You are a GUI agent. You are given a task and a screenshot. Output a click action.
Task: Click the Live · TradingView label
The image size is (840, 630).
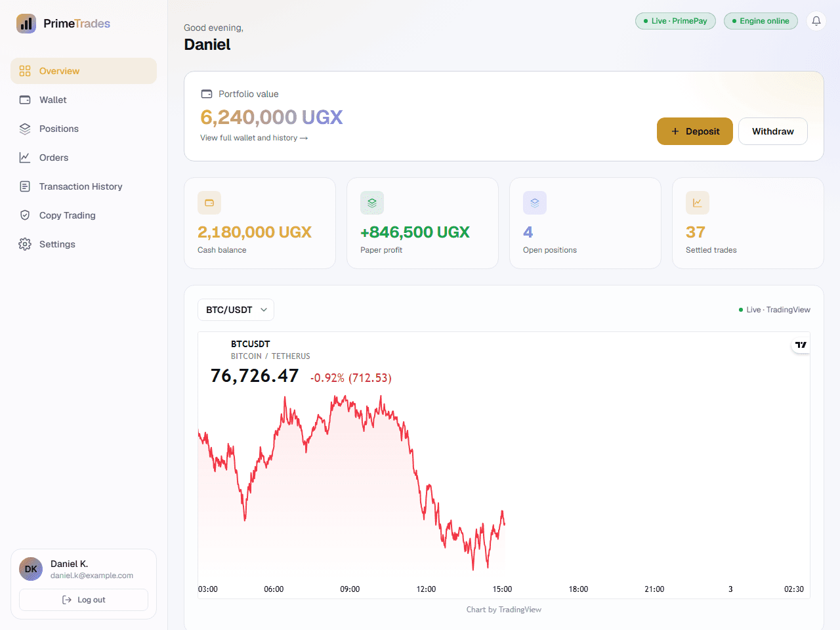(x=774, y=310)
